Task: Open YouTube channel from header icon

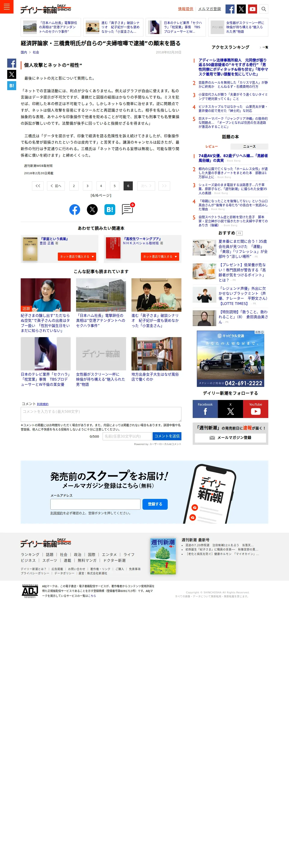Action: click(252, 9)
